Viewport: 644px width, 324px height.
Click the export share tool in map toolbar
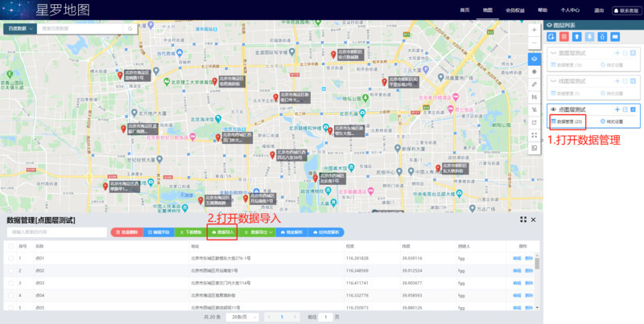click(x=534, y=122)
